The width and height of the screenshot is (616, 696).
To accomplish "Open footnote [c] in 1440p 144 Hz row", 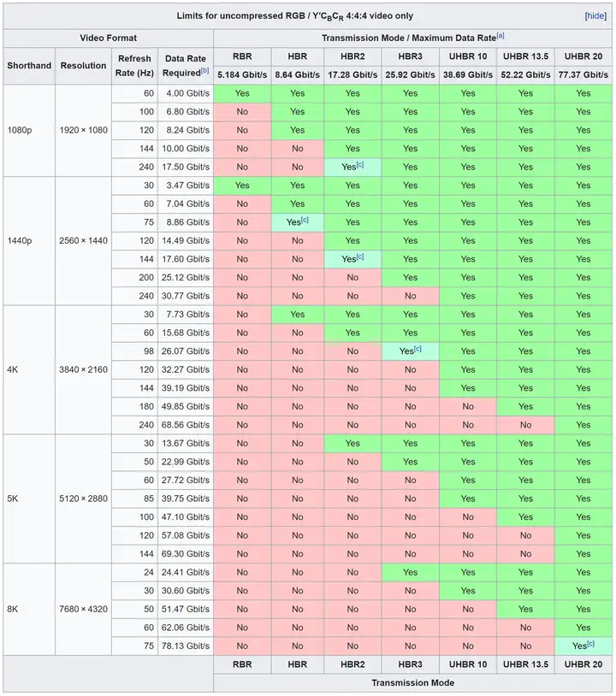I will pyautogui.click(x=360, y=257).
